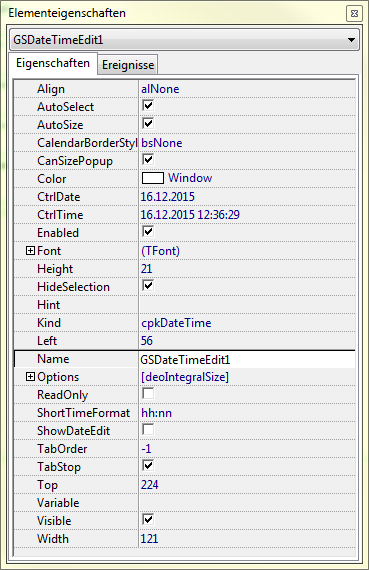This screenshot has height=570, width=369.
Task: Click the empty Variable value cell
Action: point(247,503)
